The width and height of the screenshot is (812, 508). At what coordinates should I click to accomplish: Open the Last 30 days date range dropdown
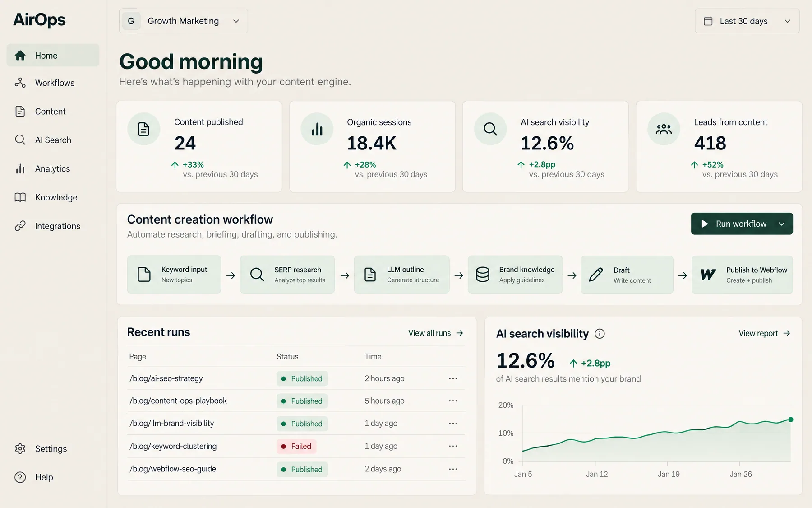[747, 21]
